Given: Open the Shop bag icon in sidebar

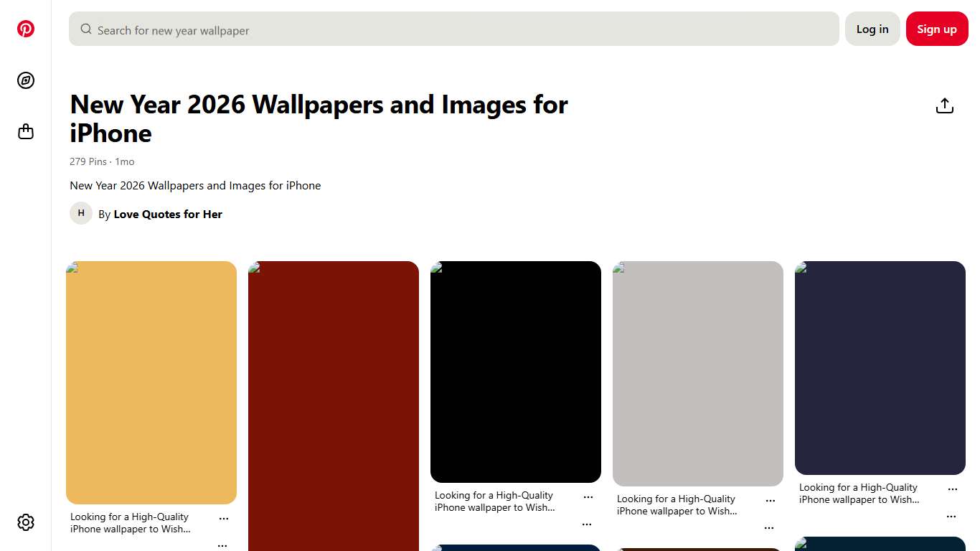Looking at the screenshot, I should [x=26, y=132].
